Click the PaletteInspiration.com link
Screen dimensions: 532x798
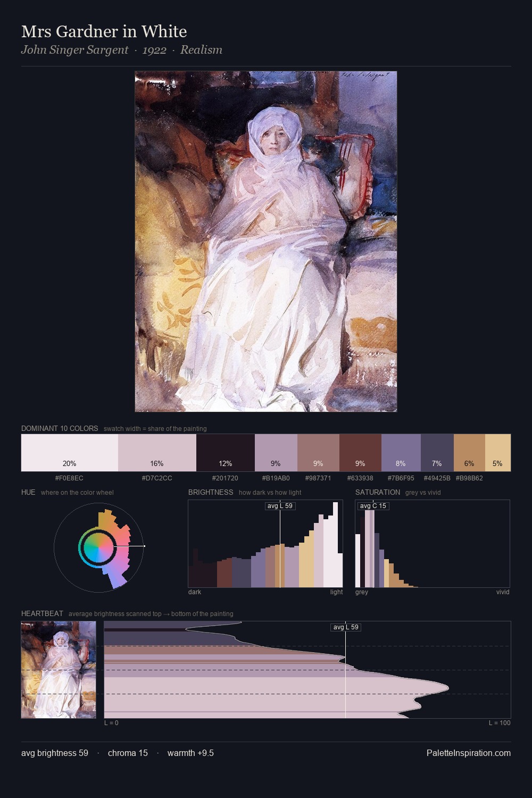(x=469, y=753)
